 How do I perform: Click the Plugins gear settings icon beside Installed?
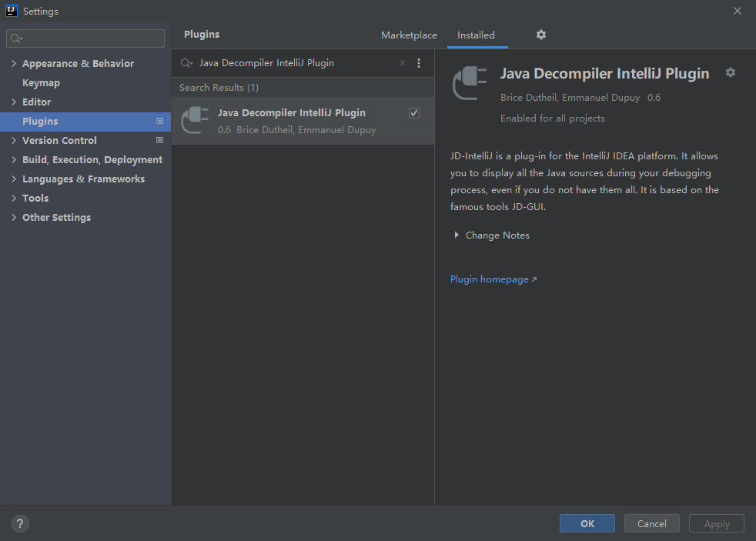[x=541, y=35]
